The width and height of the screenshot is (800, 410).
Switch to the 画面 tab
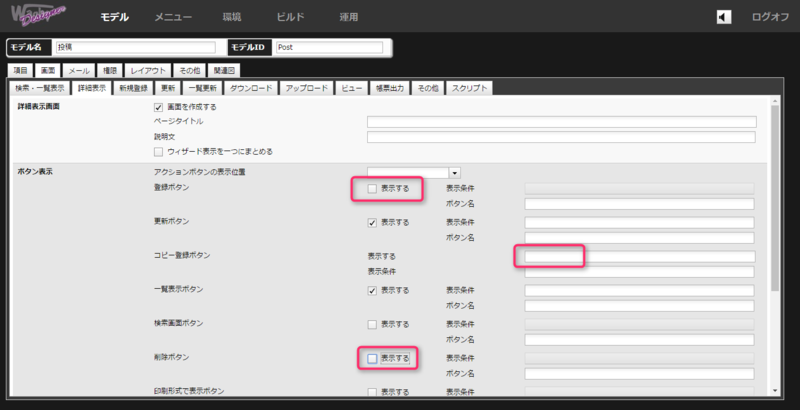[x=48, y=70]
